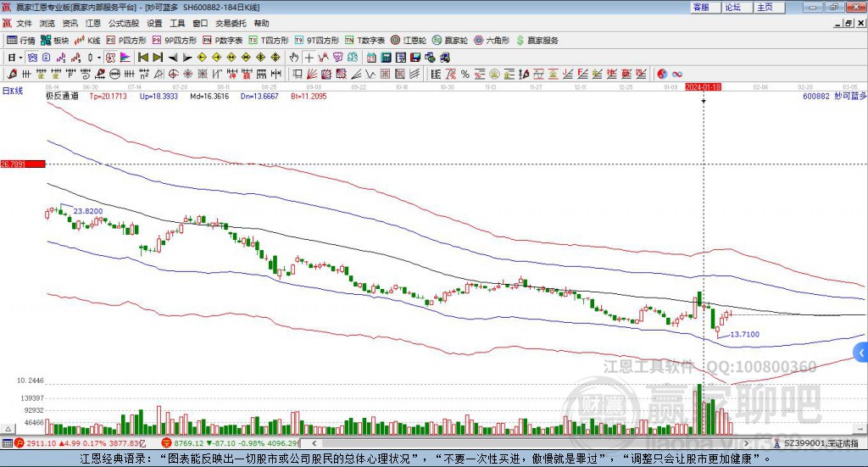Expand the 日 period dropdown arrow
This screenshot has height=467, width=868.
coord(22,58)
